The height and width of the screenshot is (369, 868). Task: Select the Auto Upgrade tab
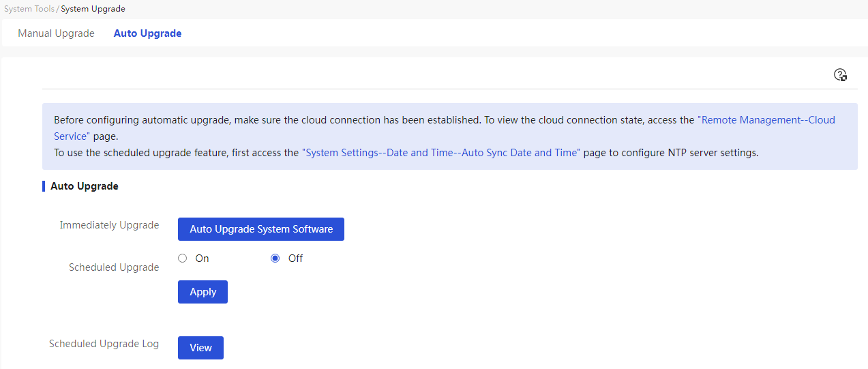pos(147,33)
